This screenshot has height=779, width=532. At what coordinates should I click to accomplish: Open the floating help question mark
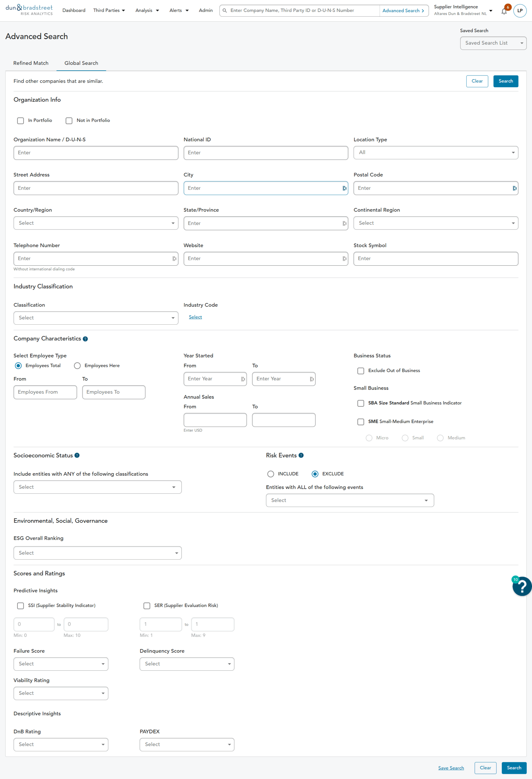coord(522,587)
